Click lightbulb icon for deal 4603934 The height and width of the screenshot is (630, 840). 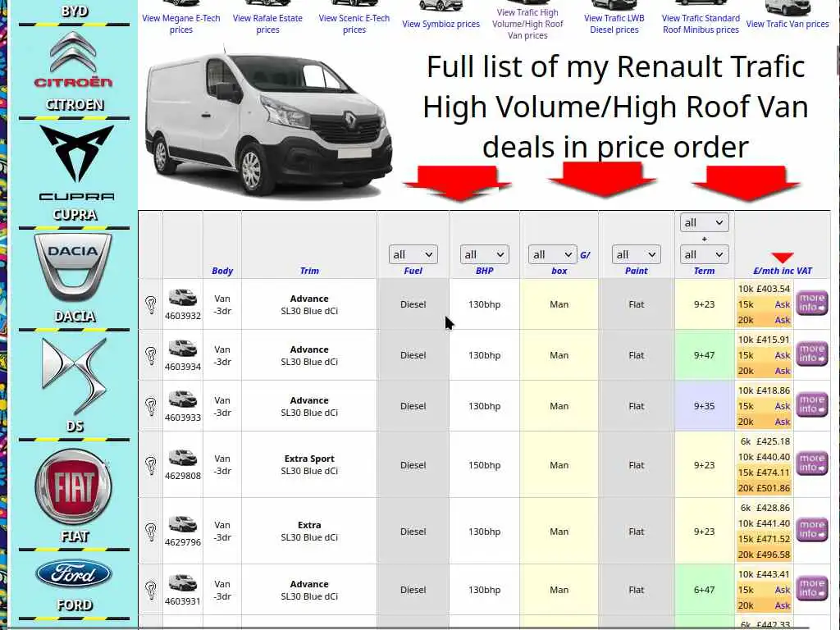151,355
